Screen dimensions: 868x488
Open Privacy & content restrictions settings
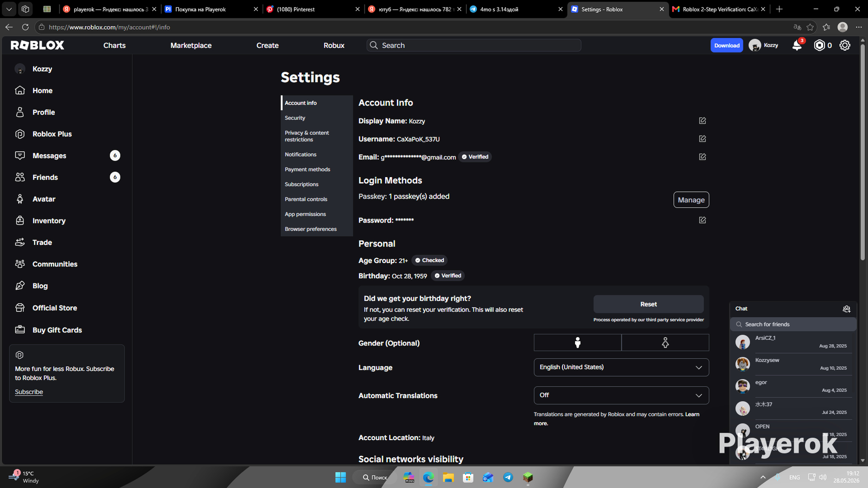pos(317,136)
